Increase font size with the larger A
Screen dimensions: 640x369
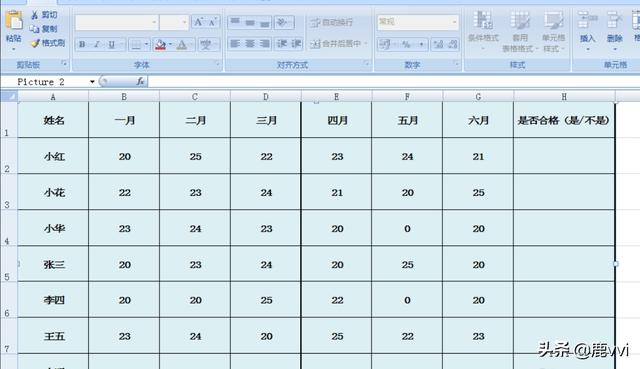click(x=199, y=22)
